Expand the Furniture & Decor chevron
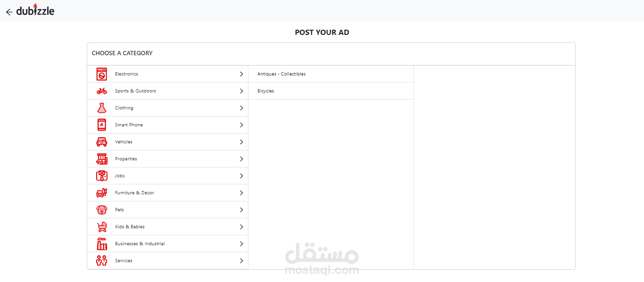Viewport: 644px width, 282px height. (241, 193)
